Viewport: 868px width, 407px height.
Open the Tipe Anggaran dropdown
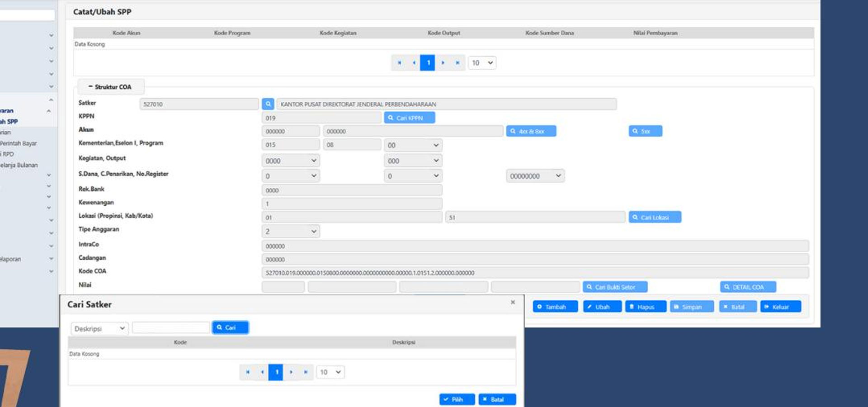[x=290, y=232]
